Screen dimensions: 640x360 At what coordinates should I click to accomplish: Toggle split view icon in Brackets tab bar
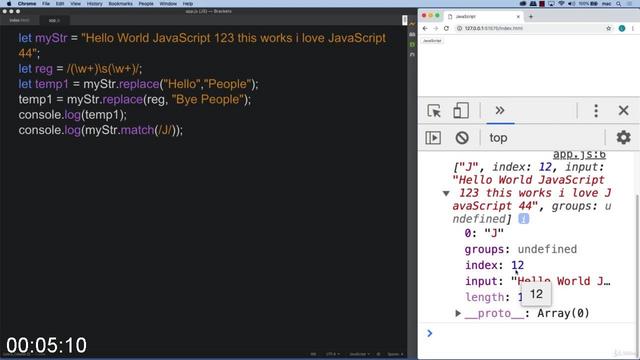(404, 20)
